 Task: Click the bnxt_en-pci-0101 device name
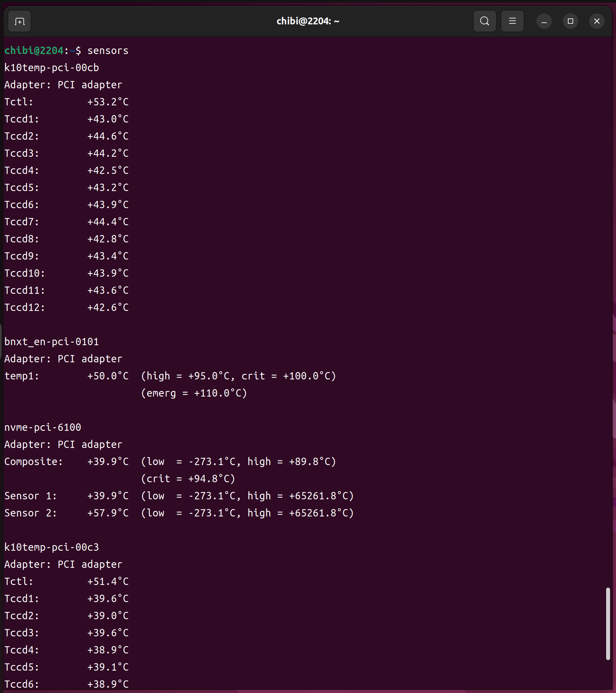tap(51, 342)
